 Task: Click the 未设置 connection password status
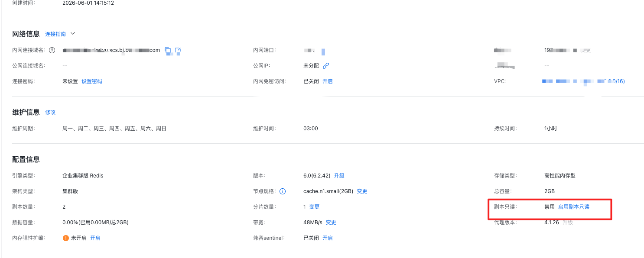point(70,81)
